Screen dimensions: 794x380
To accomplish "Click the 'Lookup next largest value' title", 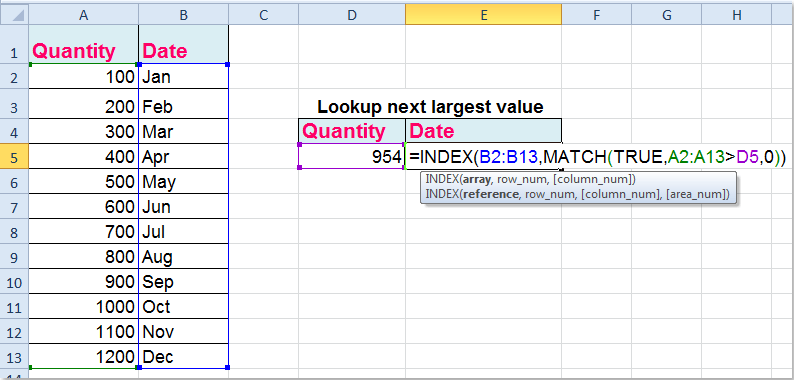I will coord(430,107).
